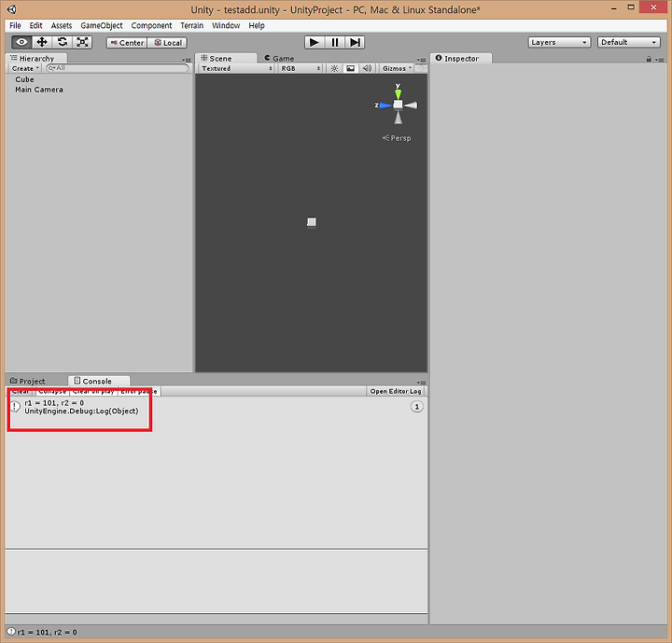Open the GameObject menu
Screen dimensions: 672x643
(102, 26)
